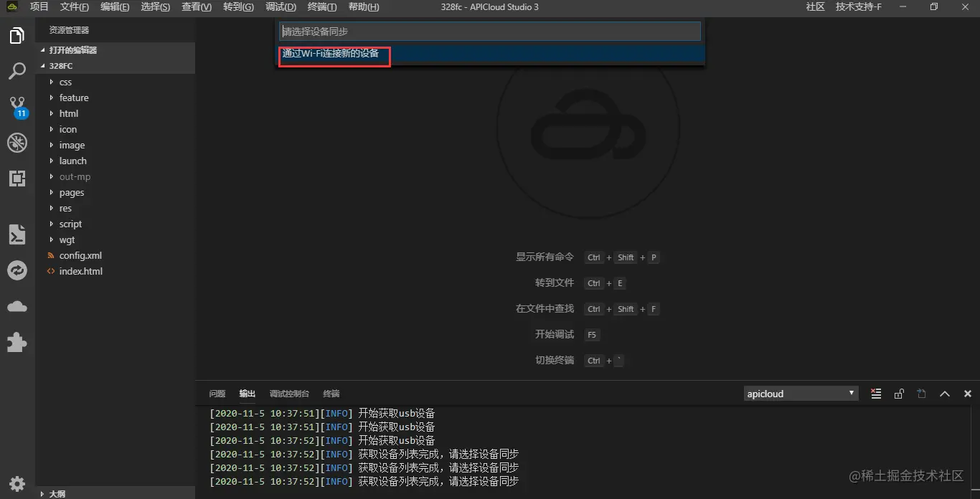Click the APICloud logo in title bar
This screenshot has height=499, width=980.
12,7
